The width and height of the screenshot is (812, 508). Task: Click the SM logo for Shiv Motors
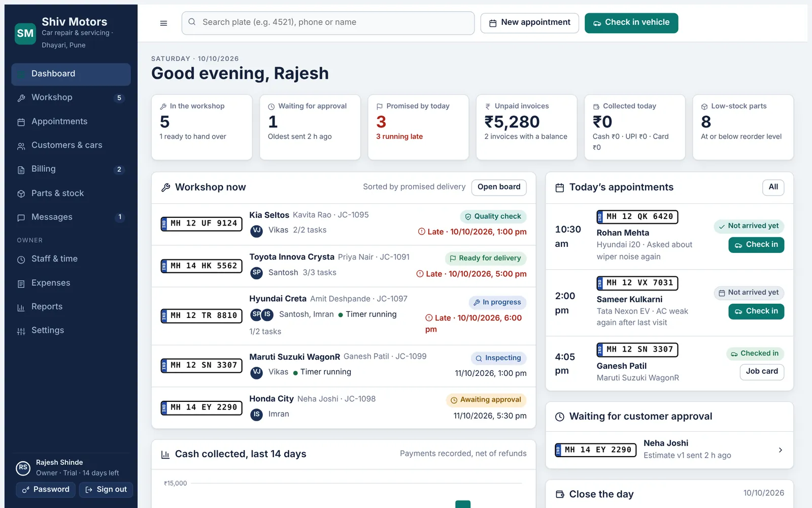pos(25,34)
